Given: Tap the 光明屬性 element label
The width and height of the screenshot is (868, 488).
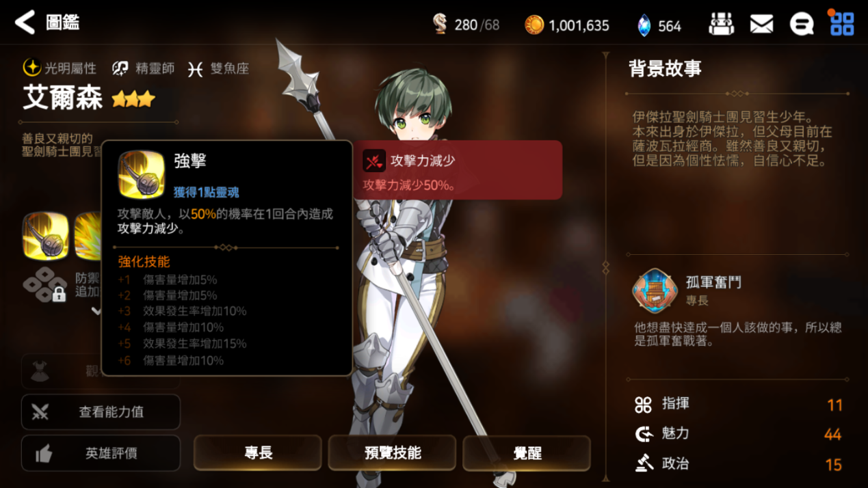Looking at the screenshot, I should click(60, 68).
